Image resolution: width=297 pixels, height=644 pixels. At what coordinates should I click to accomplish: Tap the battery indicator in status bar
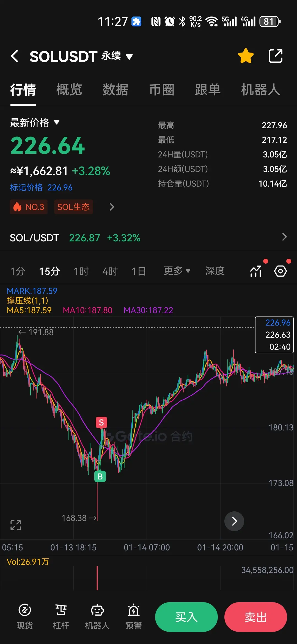coord(270,21)
